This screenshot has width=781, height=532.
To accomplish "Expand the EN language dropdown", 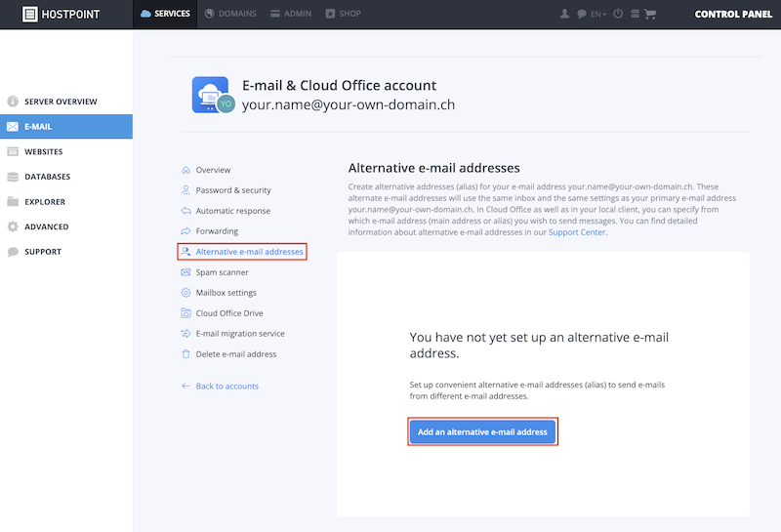I will pos(598,14).
